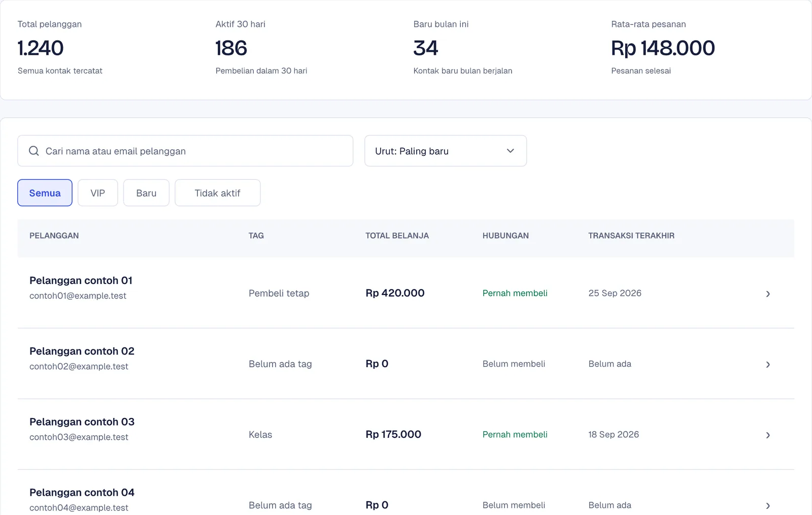812x515 pixels.
Task: Open the 'Urut: Paling baru' sort dropdown
Action: coord(446,151)
